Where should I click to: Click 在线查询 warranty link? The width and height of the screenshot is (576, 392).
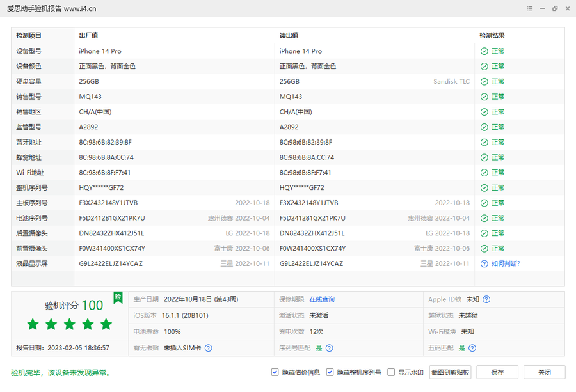[321, 299]
